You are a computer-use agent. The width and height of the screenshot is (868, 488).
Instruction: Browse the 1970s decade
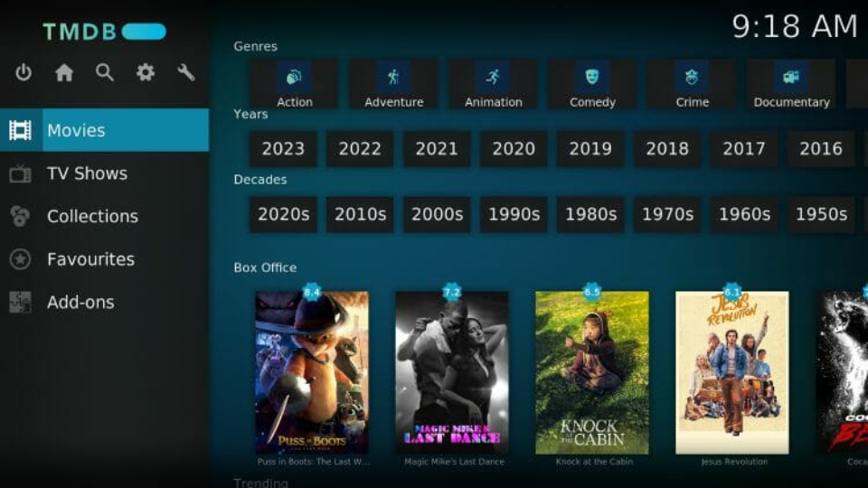coord(667,214)
